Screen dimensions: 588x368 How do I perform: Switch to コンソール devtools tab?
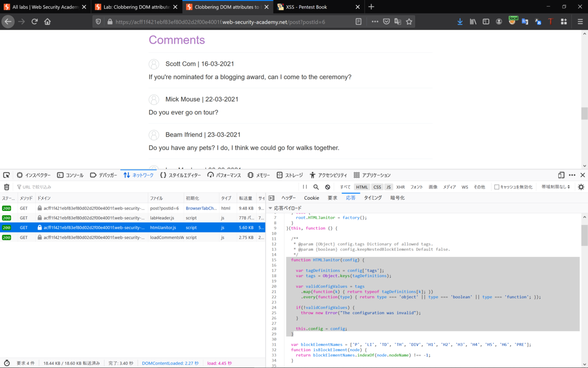click(x=70, y=175)
